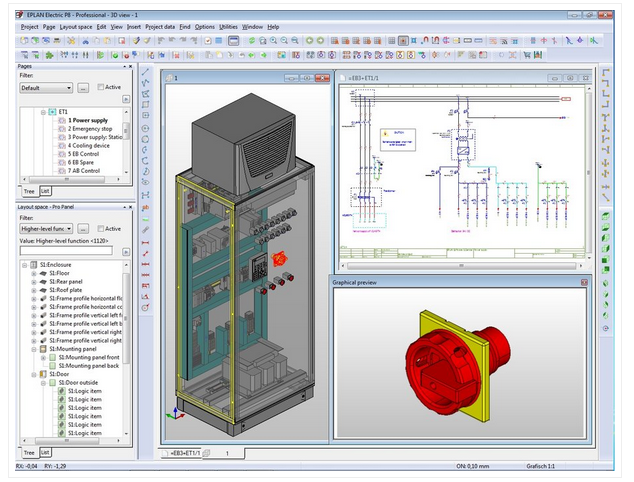Viewport: 634px width, 482px height.
Task: Switch to List tab in Pages panel
Action: pyautogui.click(x=45, y=191)
